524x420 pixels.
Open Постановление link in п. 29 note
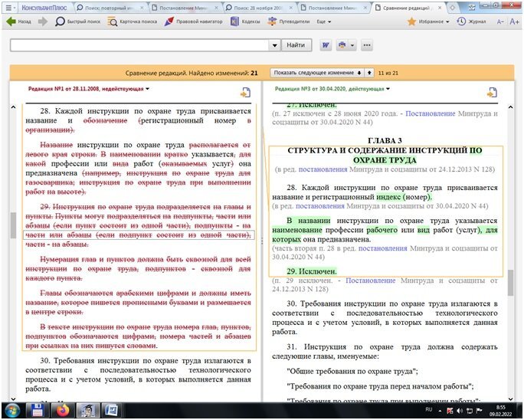370,281
